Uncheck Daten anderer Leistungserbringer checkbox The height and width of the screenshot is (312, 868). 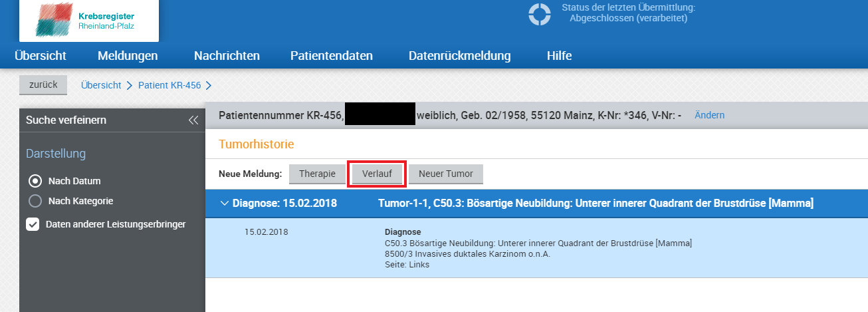click(x=33, y=224)
